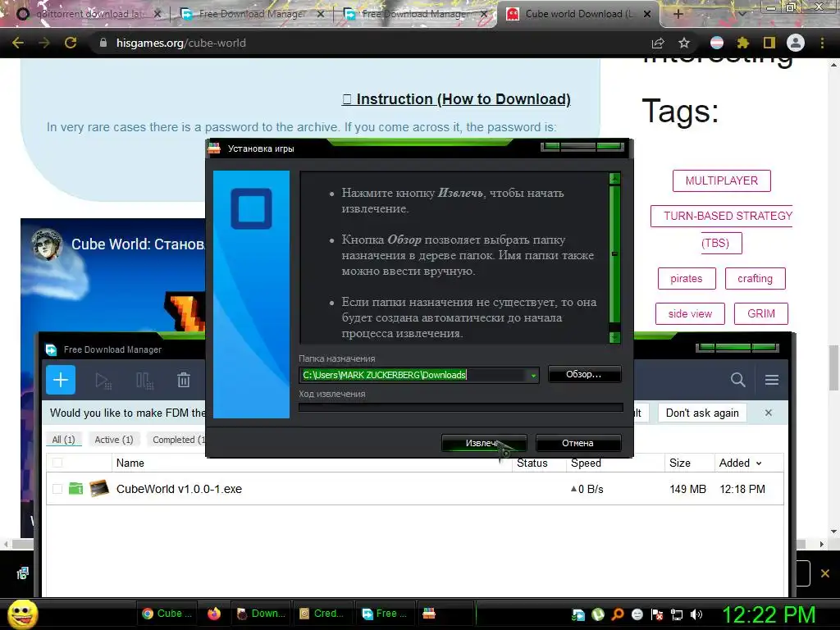Open folder icon of CubeWorld download
This screenshot has height=630, width=840.
tap(76, 489)
